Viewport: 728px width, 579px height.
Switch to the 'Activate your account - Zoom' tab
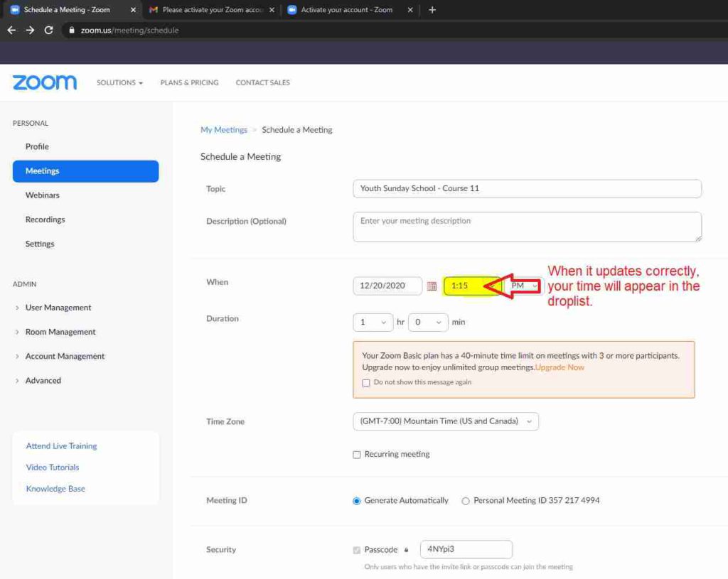pos(346,10)
